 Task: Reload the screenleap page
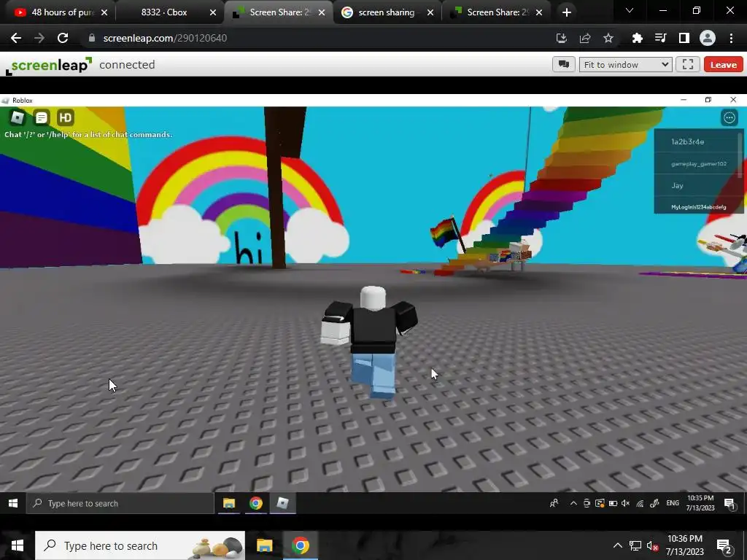click(x=63, y=38)
